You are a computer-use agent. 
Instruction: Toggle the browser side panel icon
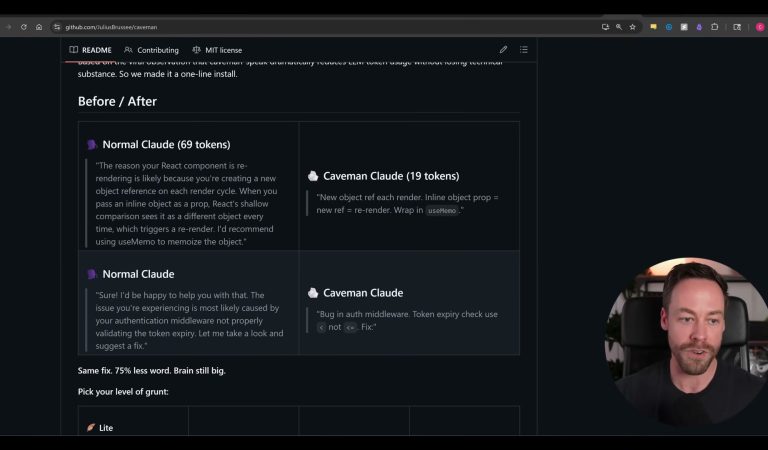[737, 27]
